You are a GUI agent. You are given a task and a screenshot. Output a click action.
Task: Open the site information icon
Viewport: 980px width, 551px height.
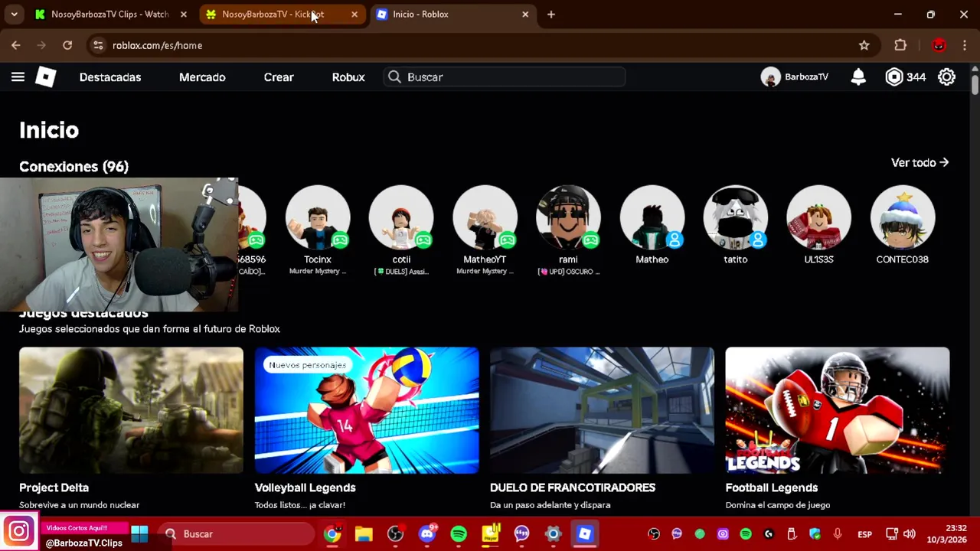pyautogui.click(x=98, y=45)
